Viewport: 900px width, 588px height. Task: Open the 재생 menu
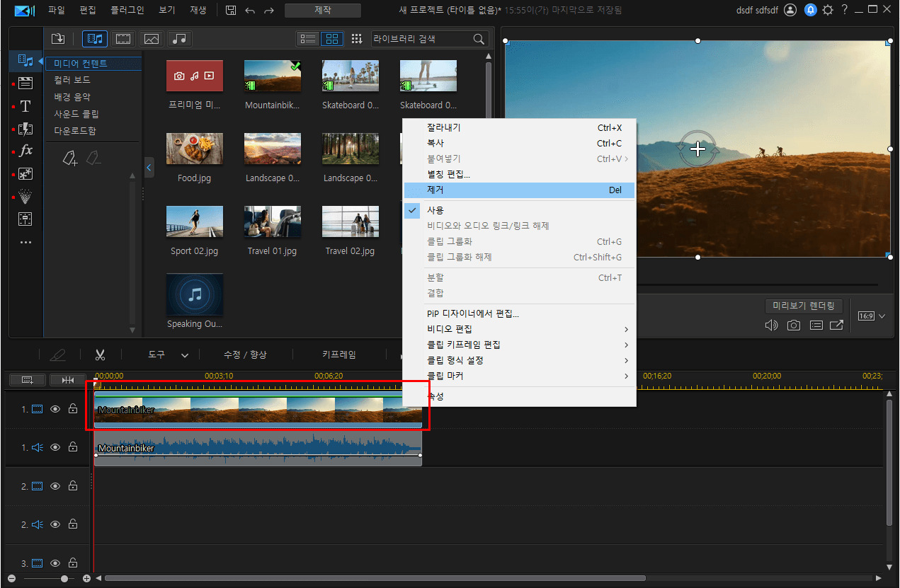click(198, 11)
